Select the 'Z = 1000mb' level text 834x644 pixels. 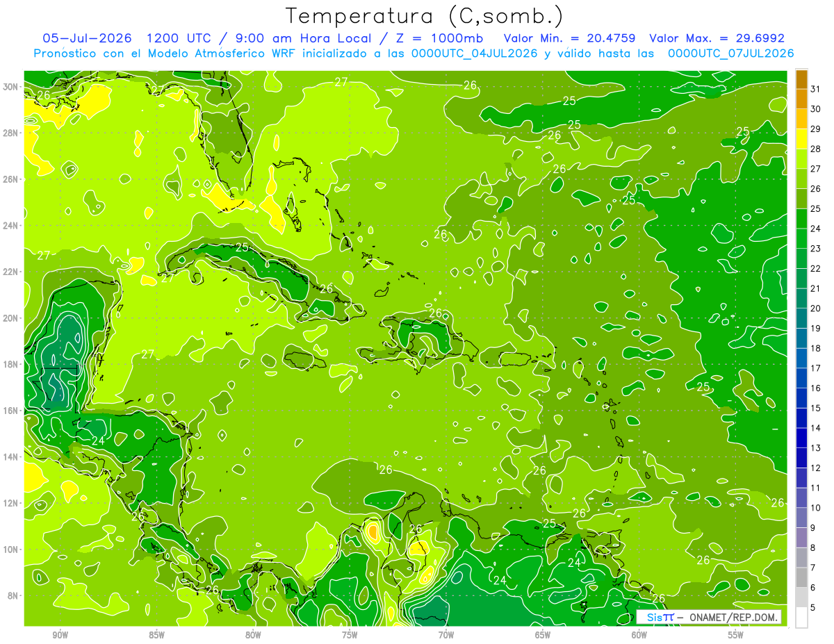pos(437,38)
